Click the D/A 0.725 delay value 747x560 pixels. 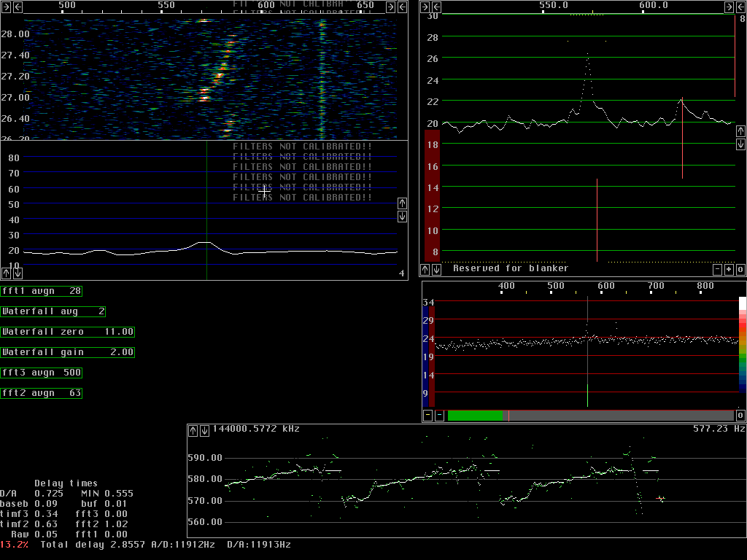[x=31, y=494]
